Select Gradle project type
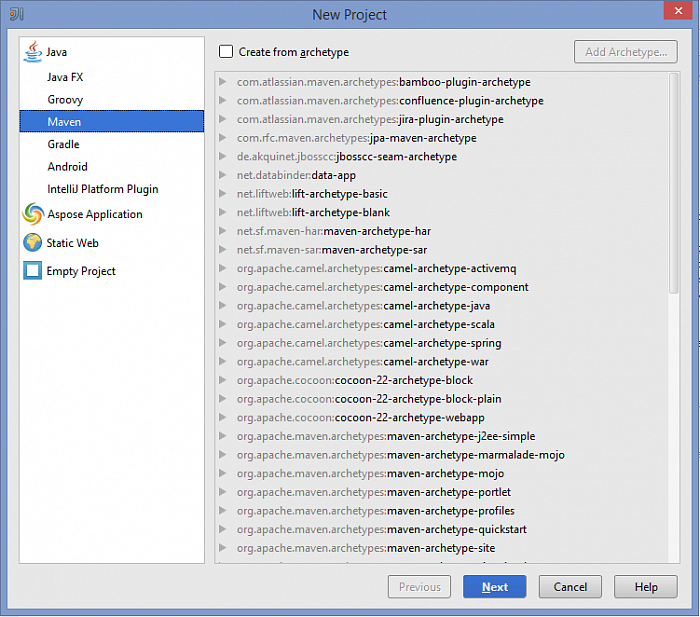 click(63, 144)
